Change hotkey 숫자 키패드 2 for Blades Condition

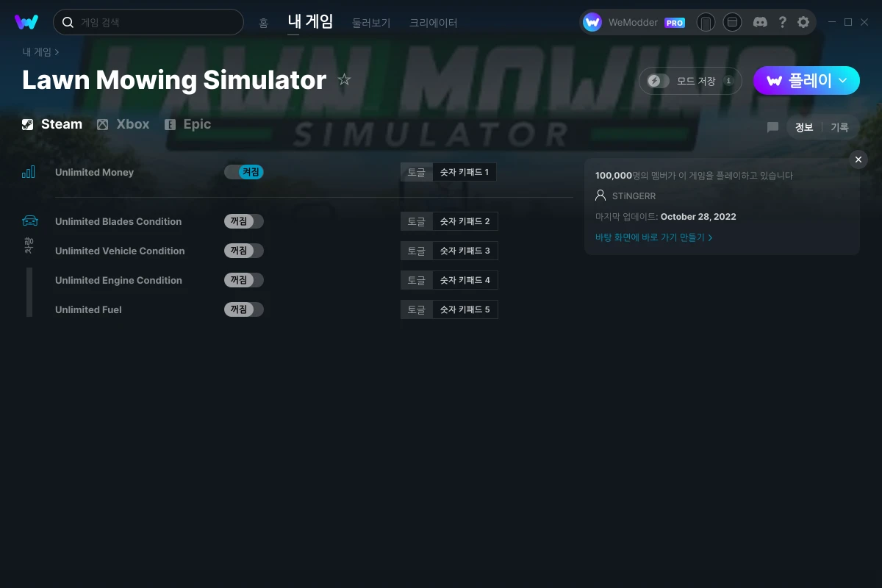tap(465, 221)
